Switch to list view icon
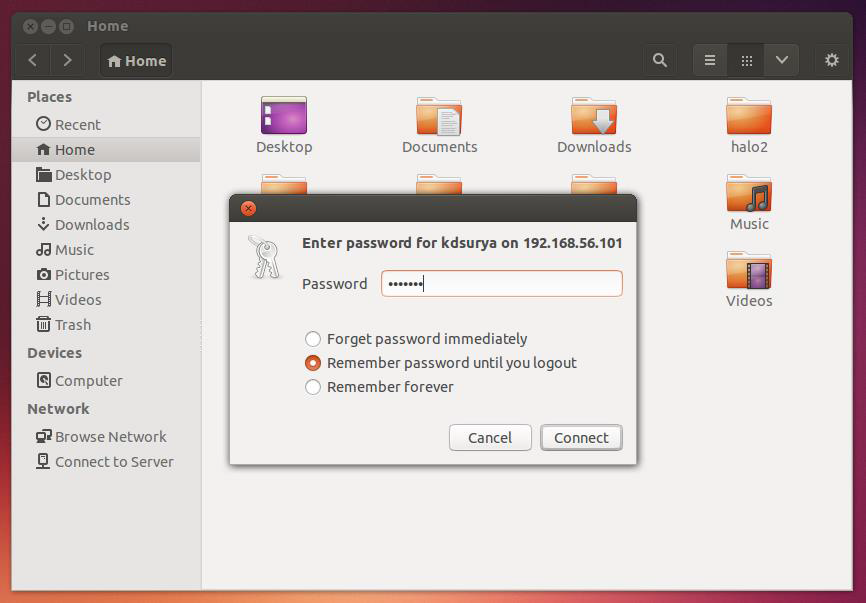 pos(710,60)
